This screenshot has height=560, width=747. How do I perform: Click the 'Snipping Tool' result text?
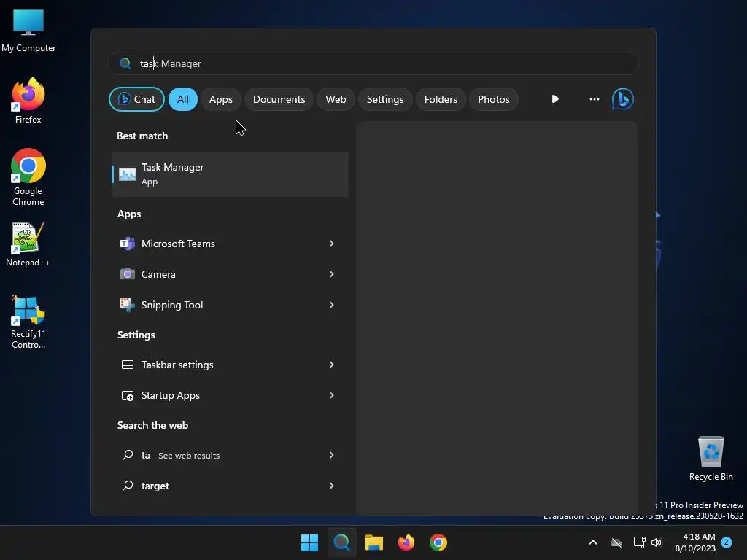(x=172, y=305)
